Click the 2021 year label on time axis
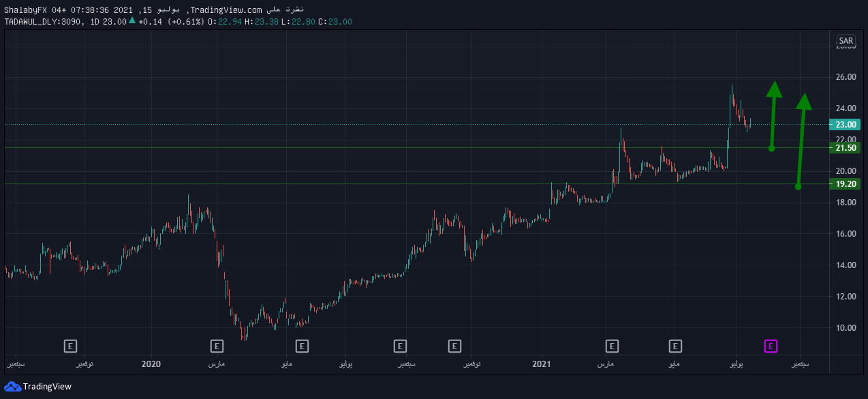This screenshot has height=399, width=868. 541,364
